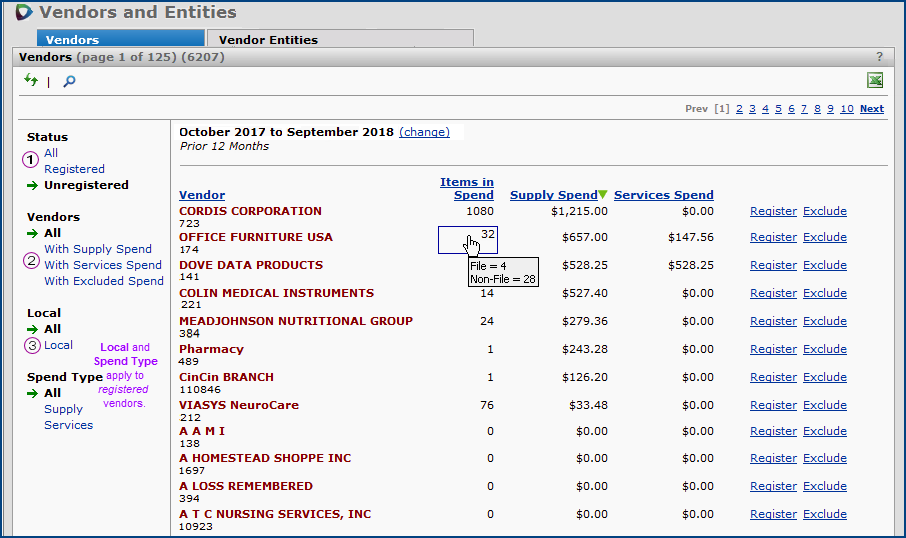The image size is (906, 538).
Task: Filter status to Registered vendors
Action: (x=74, y=169)
